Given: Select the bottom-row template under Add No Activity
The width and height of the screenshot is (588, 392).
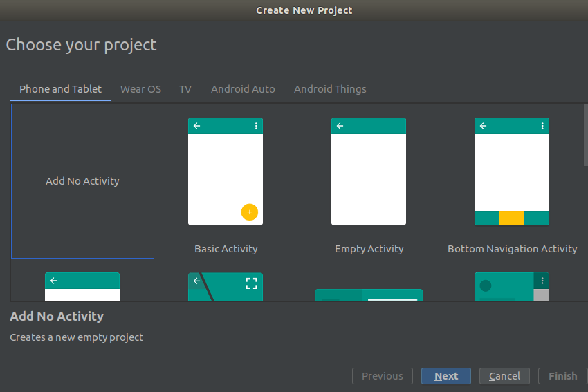Looking at the screenshot, I should 82,287.
